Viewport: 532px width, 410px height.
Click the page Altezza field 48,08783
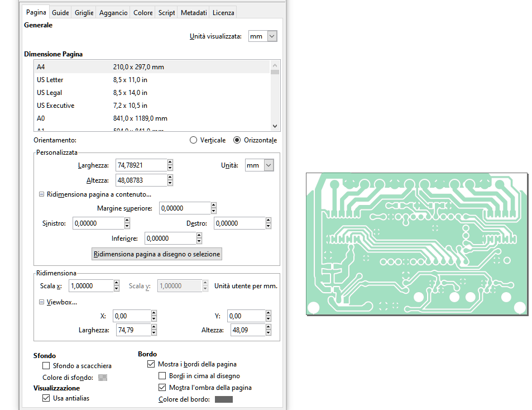(141, 180)
